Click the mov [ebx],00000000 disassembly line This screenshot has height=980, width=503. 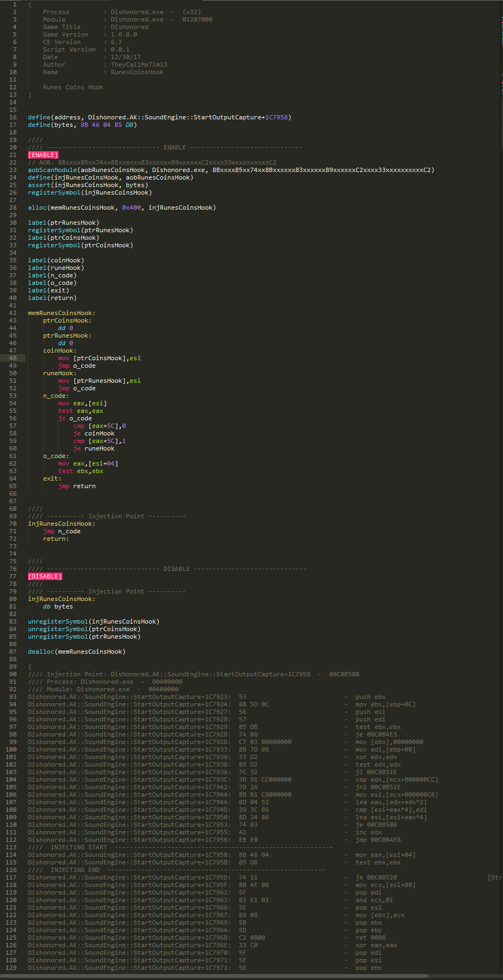[x=225, y=742]
